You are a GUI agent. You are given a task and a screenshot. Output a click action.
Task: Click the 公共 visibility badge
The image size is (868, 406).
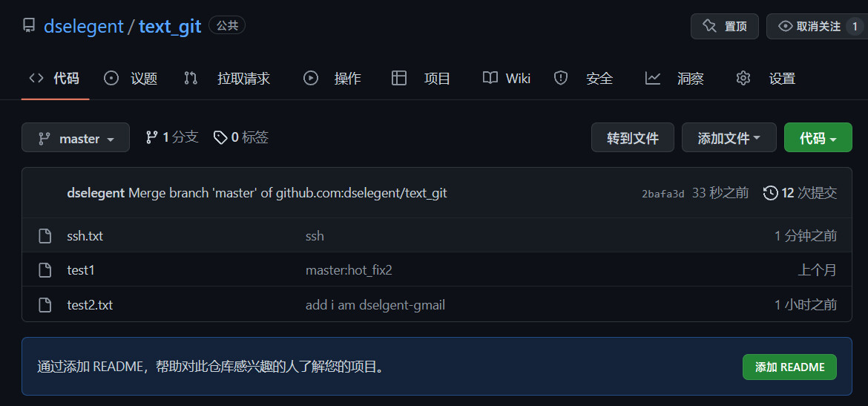click(x=227, y=25)
